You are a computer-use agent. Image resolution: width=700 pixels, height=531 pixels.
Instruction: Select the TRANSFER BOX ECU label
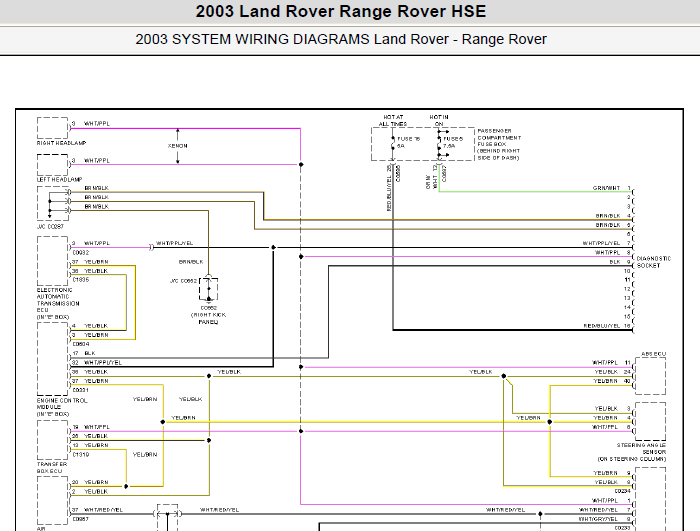(52, 468)
